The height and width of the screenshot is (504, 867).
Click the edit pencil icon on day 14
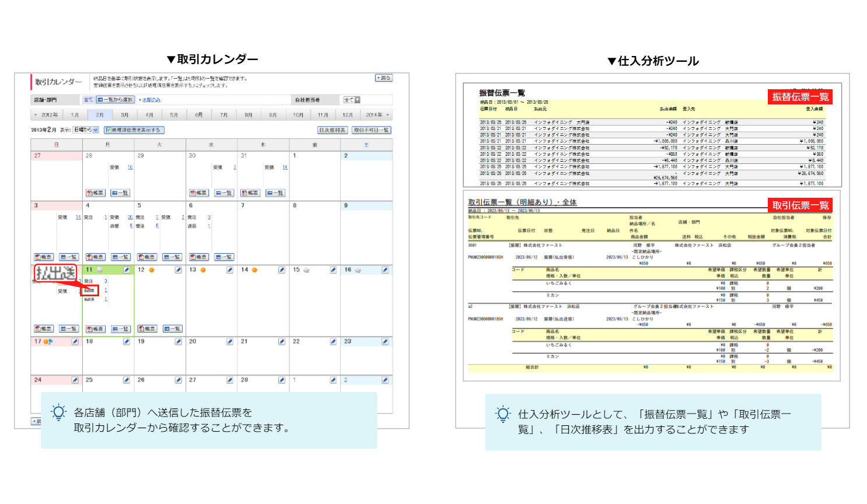282,270
